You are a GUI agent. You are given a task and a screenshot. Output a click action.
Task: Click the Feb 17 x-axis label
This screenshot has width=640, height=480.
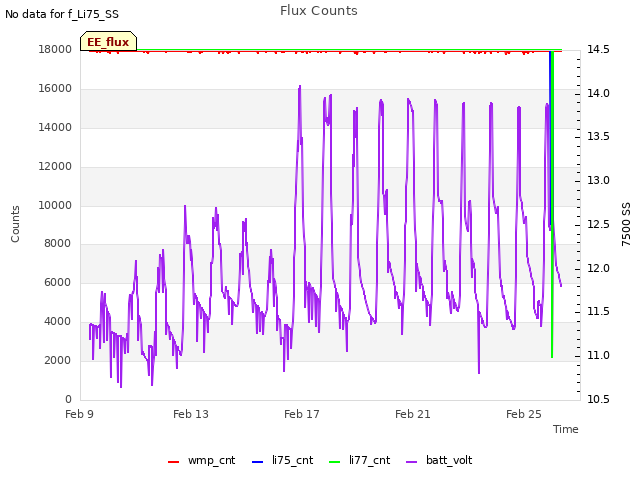pyautogui.click(x=302, y=414)
